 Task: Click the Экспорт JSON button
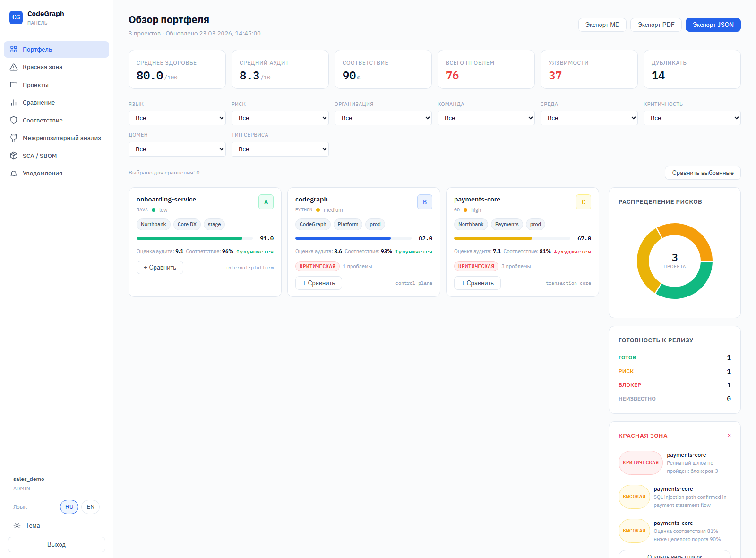pos(713,25)
